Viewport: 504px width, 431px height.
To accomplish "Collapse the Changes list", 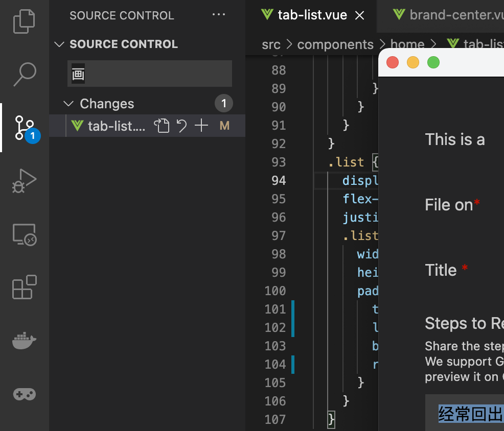I will (x=69, y=104).
